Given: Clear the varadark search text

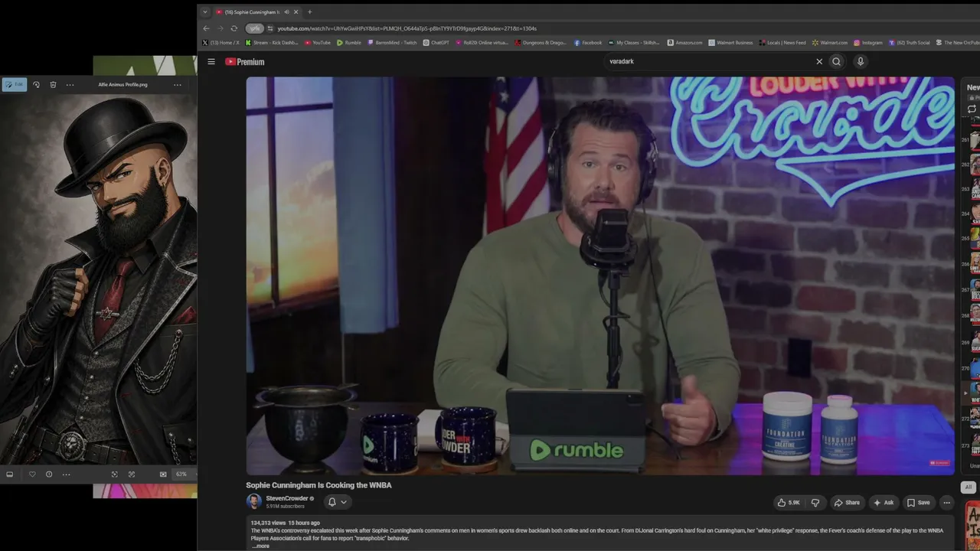Looking at the screenshot, I should [819, 62].
